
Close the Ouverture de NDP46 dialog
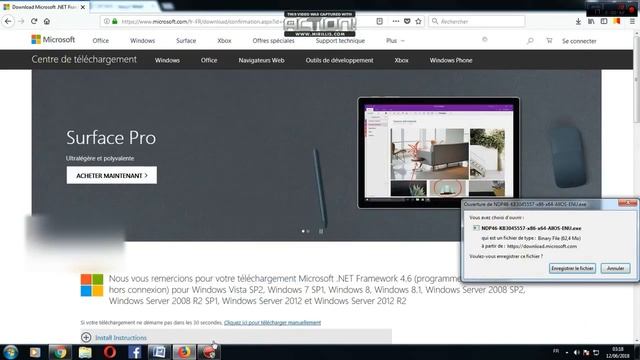(x=628, y=203)
